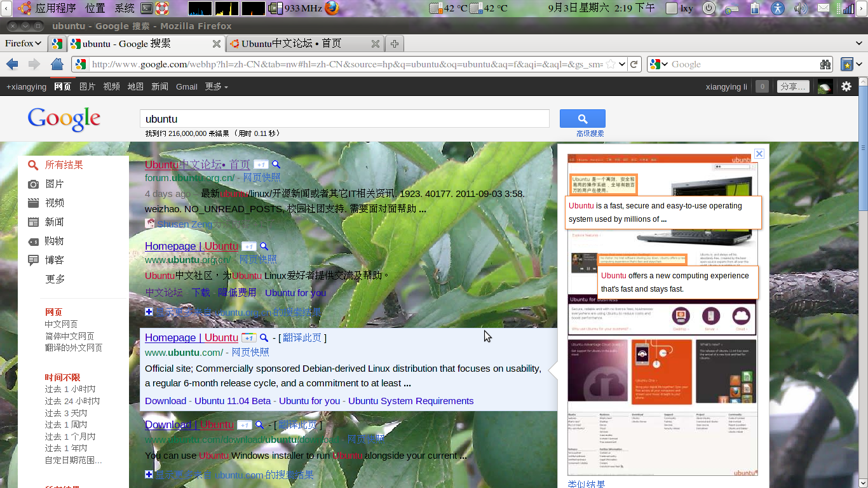Image resolution: width=868 pixels, height=488 pixels.
Task: Click +1 button beside www.ubuntu.org.cn Homepage result
Action: (x=248, y=247)
